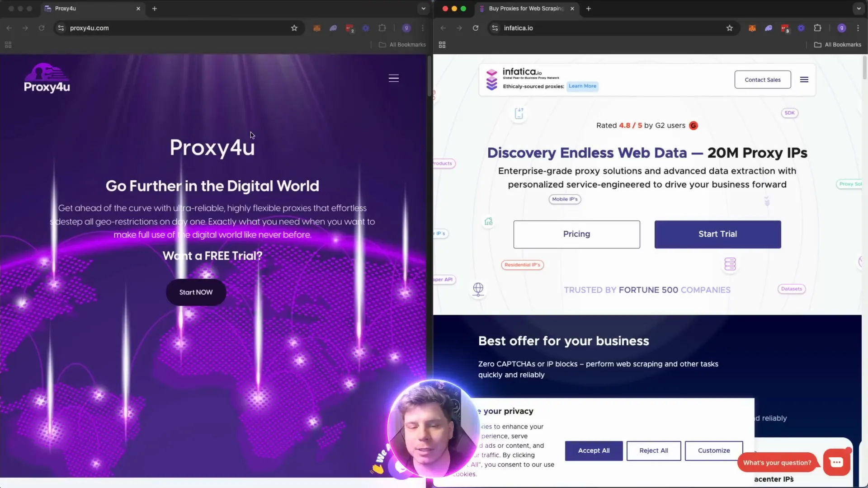Screen dimensions: 868x488
Task: Click the infatica.io logo
Action: point(523,79)
